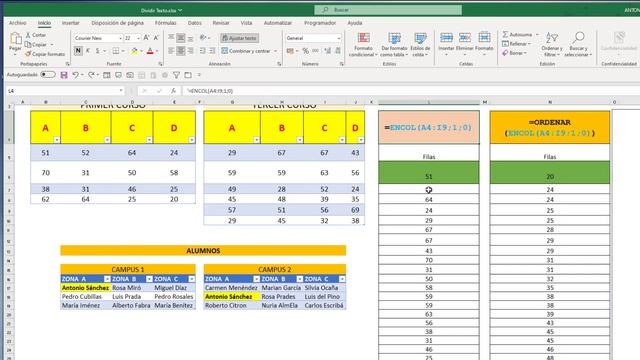
Task: Click the accounting number format icon
Action: [290, 51]
